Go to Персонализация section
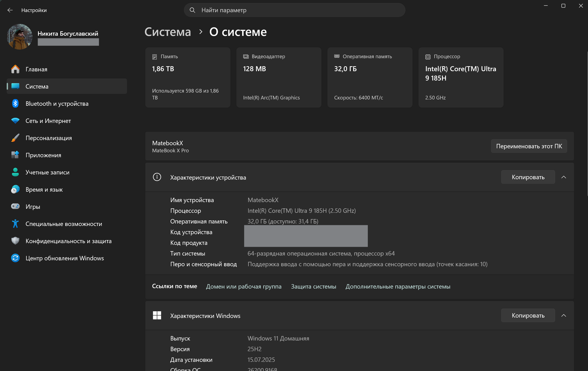This screenshot has width=588, height=371. click(67, 138)
